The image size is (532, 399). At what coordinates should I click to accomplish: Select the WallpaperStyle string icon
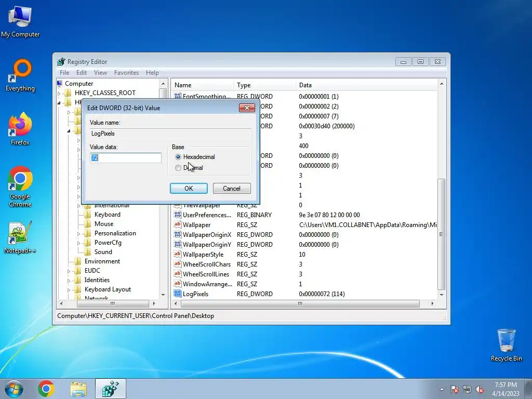178,254
